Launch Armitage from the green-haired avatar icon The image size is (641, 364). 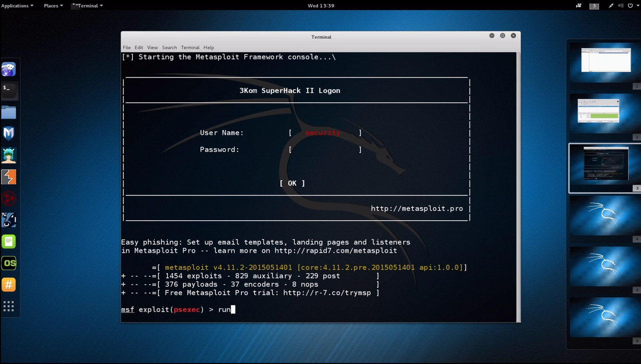[8, 155]
